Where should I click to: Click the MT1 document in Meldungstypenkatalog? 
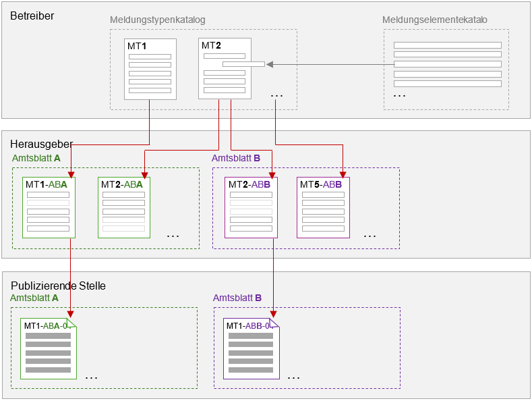coord(150,69)
